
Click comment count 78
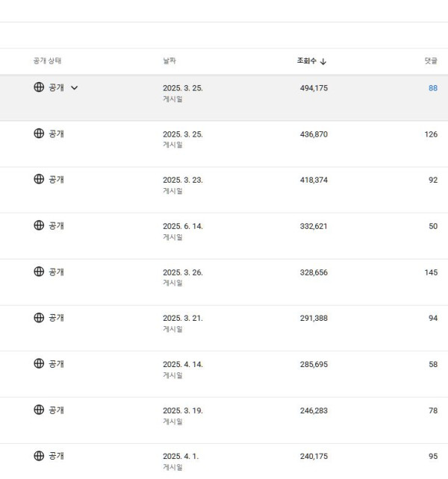433,410
